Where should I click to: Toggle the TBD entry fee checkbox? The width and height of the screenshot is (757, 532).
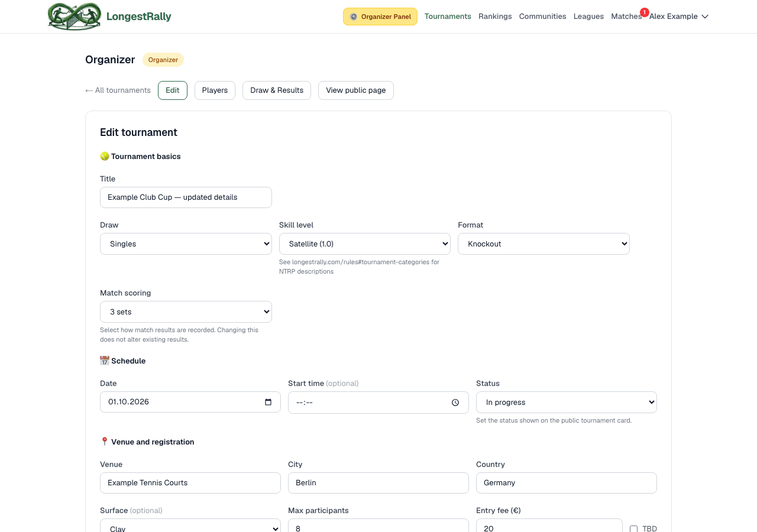(633, 528)
